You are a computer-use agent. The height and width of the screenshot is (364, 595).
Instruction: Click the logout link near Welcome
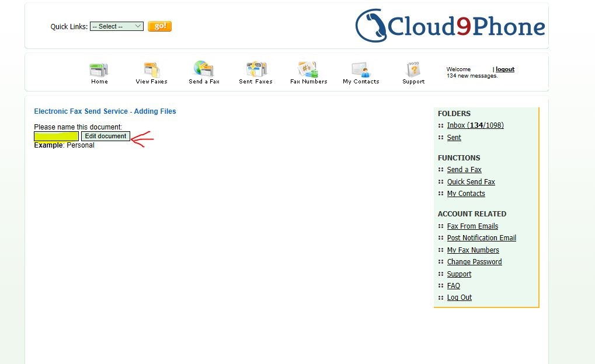click(x=505, y=69)
